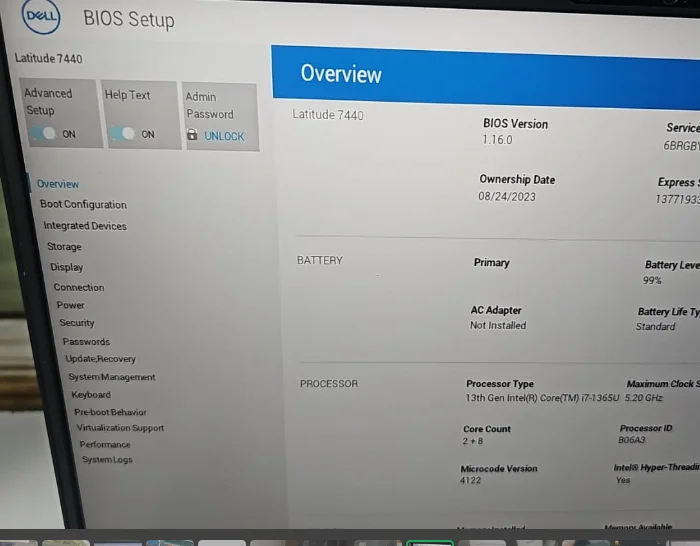Open the Boot Configuration section

(x=83, y=204)
